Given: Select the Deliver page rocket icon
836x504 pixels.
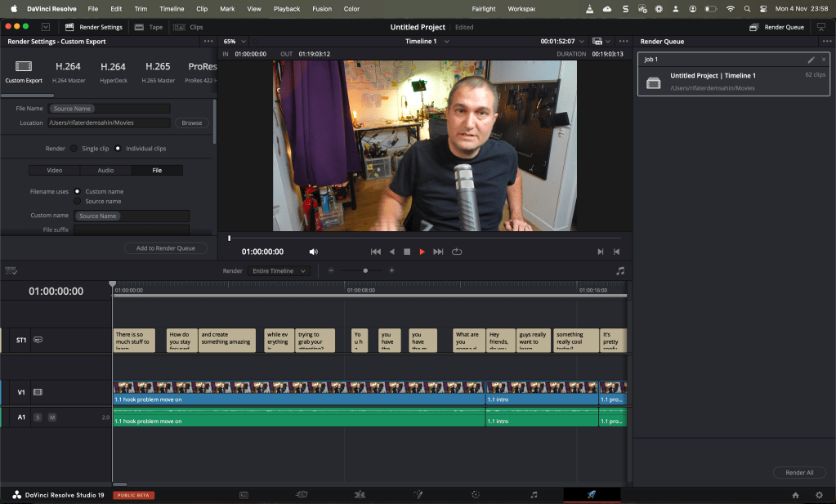Looking at the screenshot, I should [x=592, y=495].
